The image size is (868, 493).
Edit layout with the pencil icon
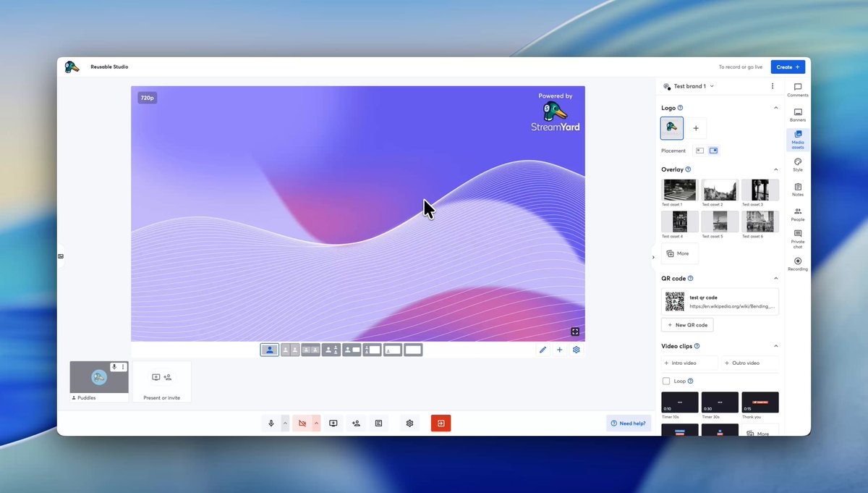point(542,350)
